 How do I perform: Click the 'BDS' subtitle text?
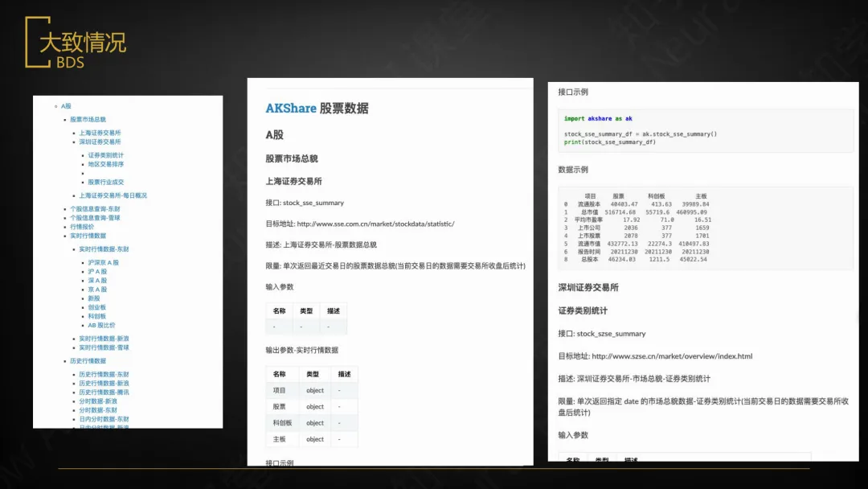pos(70,63)
